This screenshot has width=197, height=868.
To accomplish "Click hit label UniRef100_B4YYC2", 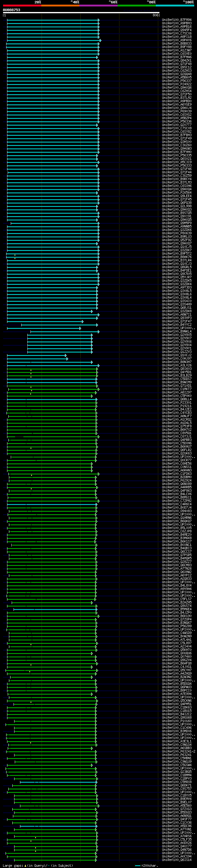I will [x=177, y=325].
